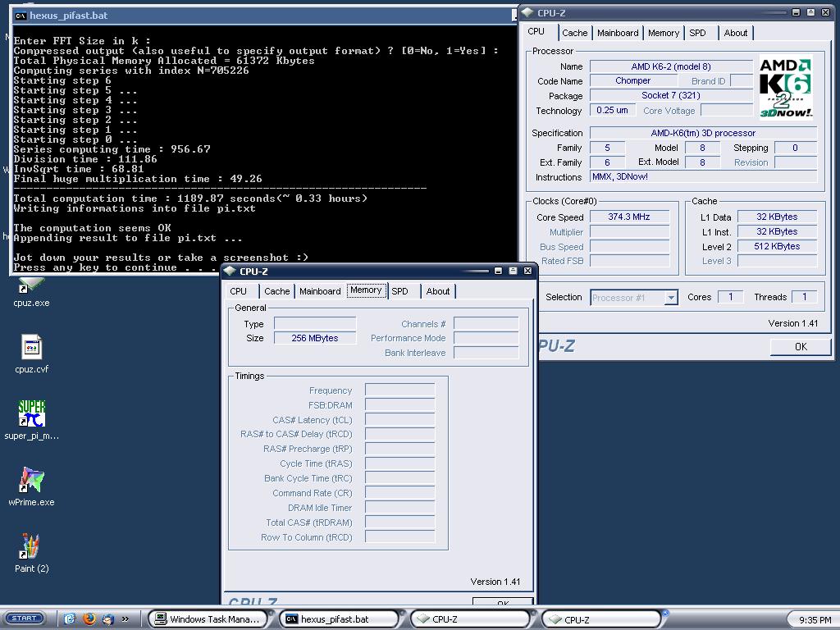Click the Technology field 0.25 um
The height and width of the screenshot is (630, 840).
tap(612, 110)
